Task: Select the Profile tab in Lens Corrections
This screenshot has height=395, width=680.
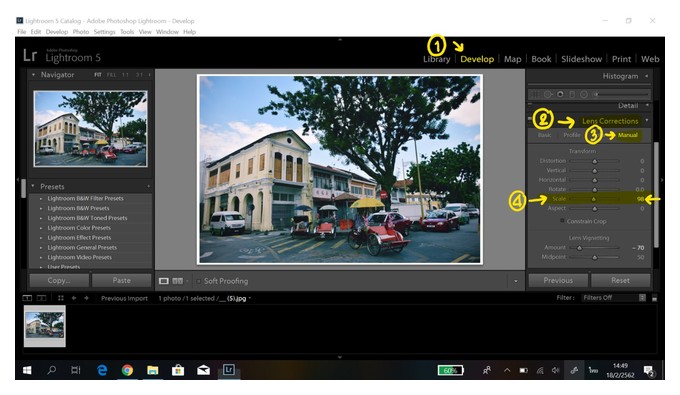Action: pos(572,135)
